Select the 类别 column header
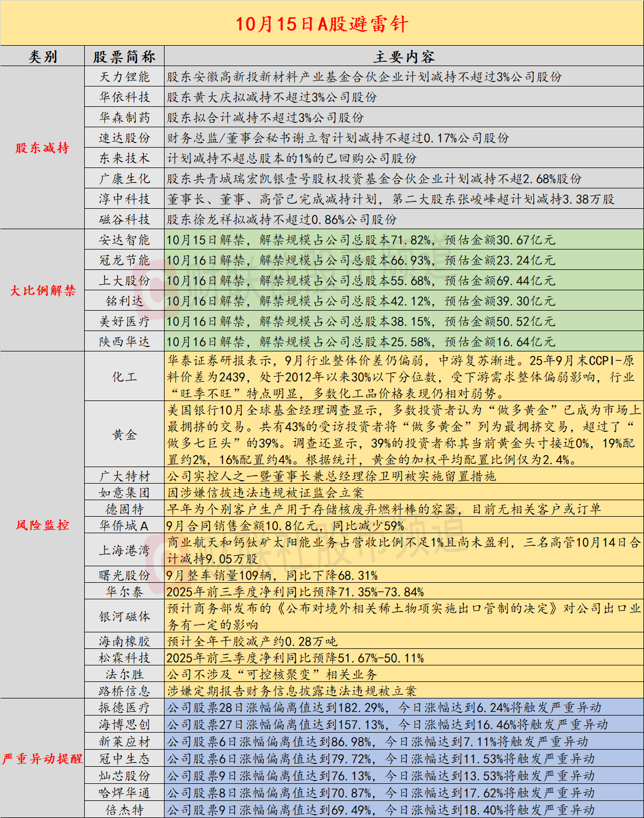The width and height of the screenshot is (644, 818). (42, 56)
